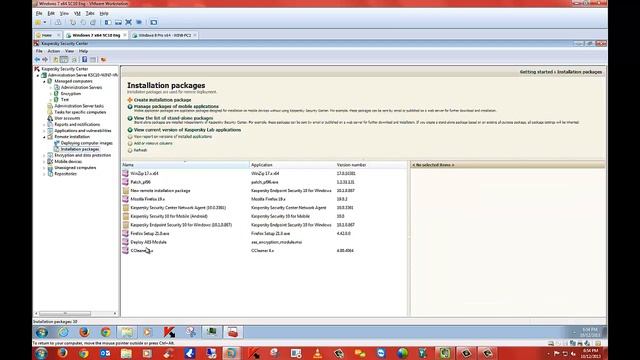Open Kaspersky View menu

tap(69, 51)
